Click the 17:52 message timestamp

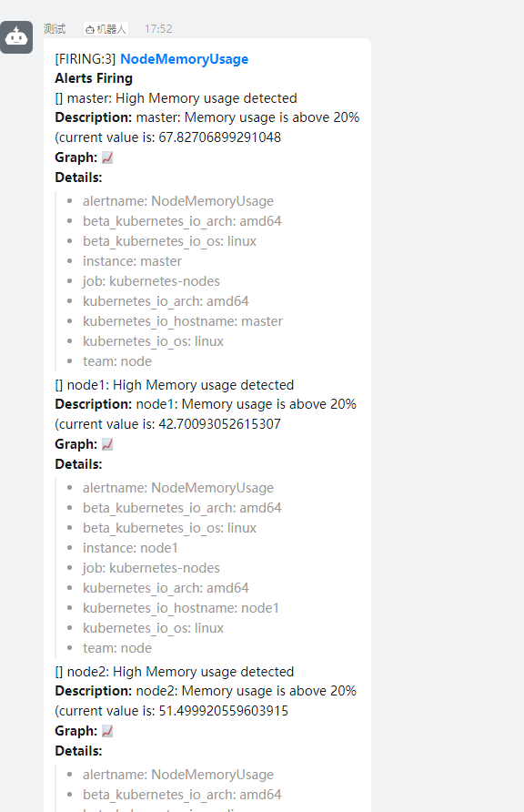[x=158, y=29]
